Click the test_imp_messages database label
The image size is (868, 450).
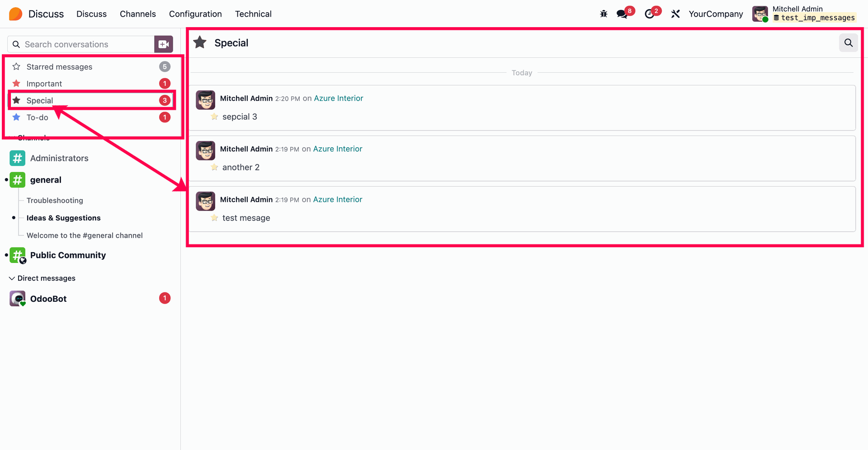coord(814,18)
